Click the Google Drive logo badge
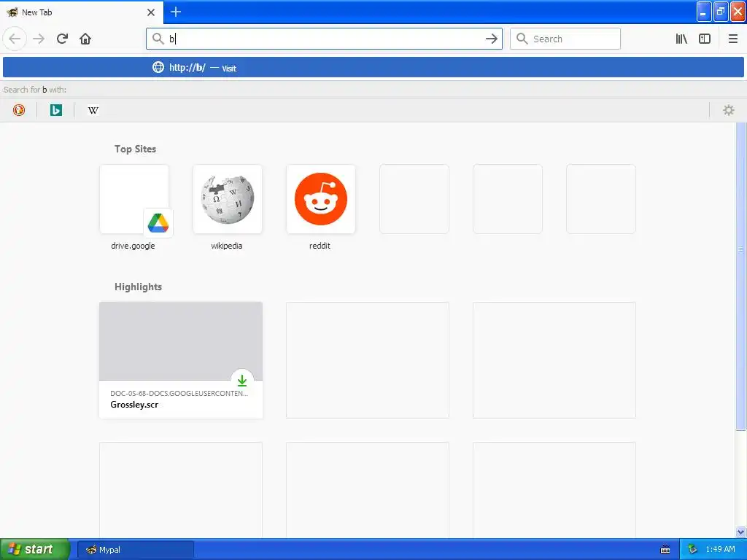 tap(158, 222)
